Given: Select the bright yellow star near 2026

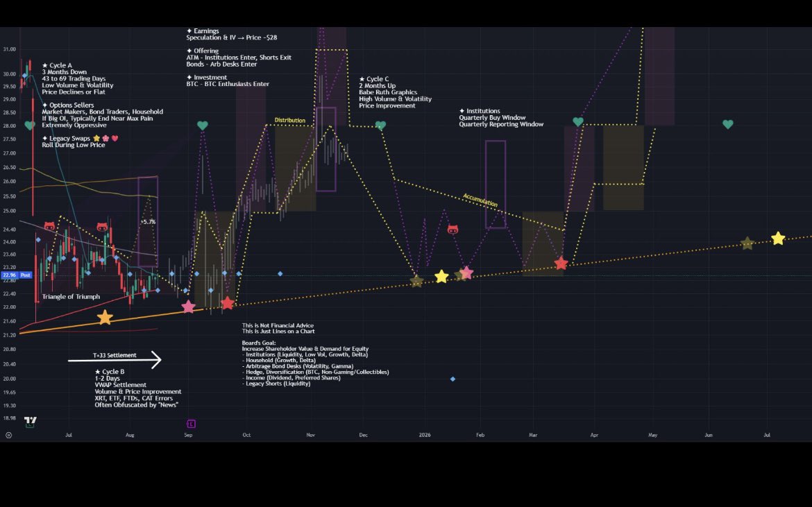Looking at the screenshot, I should (x=441, y=276).
